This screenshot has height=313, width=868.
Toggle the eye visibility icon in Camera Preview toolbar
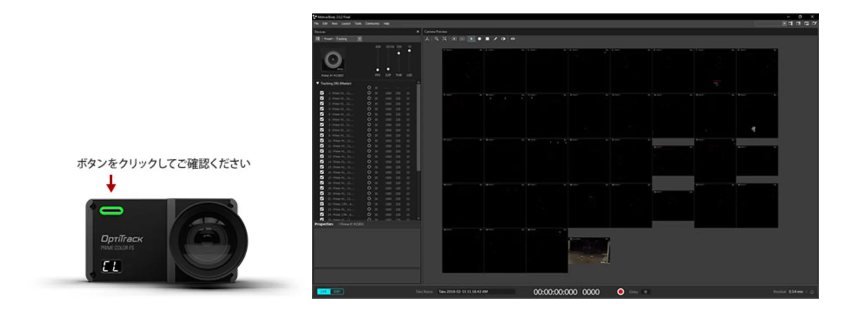click(513, 39)
